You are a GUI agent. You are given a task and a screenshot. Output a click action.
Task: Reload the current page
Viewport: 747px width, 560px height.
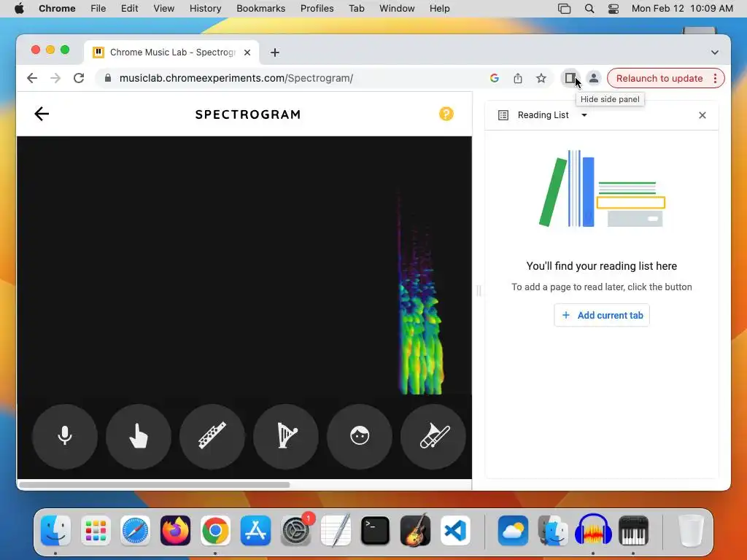point(79,78)
